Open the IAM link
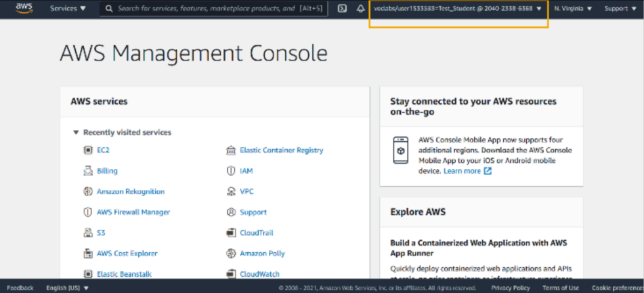 246,171
